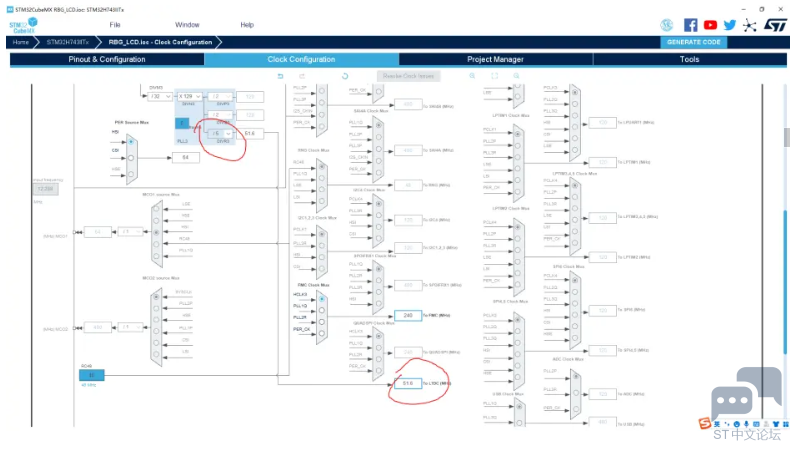Click the blue PLL3 fraction block

182,123
